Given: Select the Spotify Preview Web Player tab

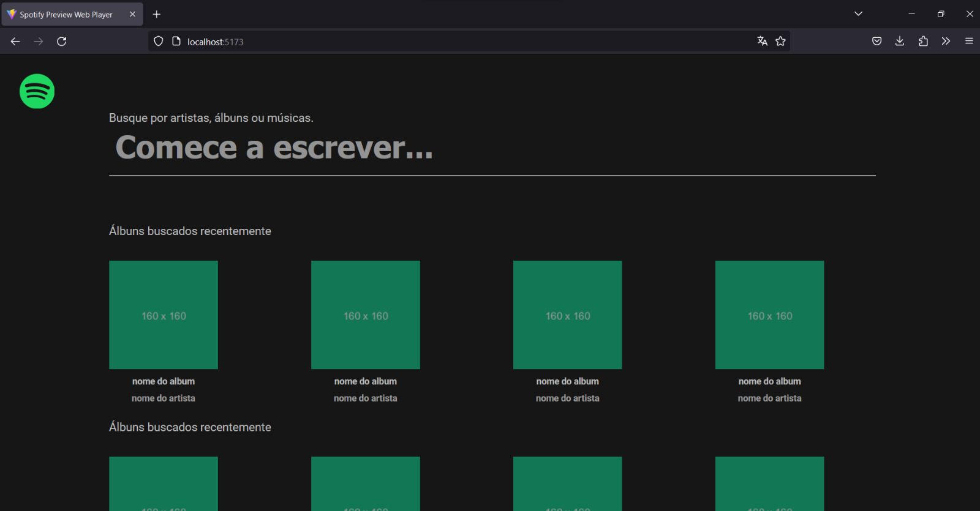Looking at the screenshot, I should [72, 14].
